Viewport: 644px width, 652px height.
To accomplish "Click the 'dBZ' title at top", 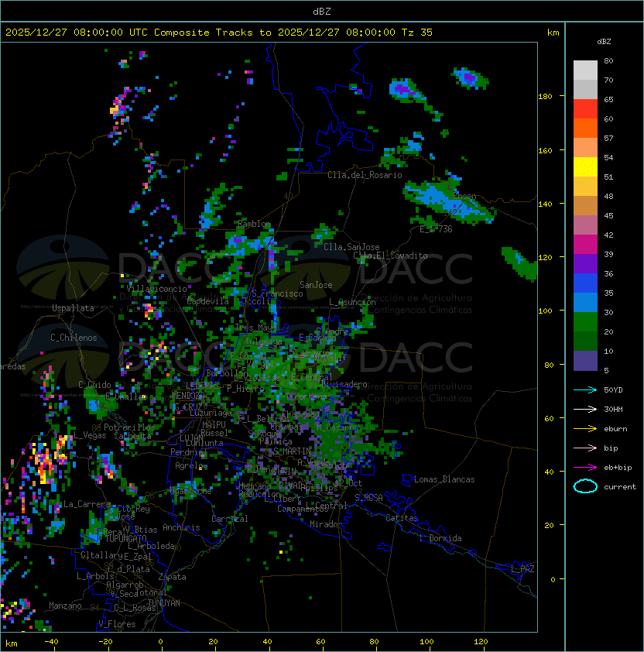I will coord(322,12).
